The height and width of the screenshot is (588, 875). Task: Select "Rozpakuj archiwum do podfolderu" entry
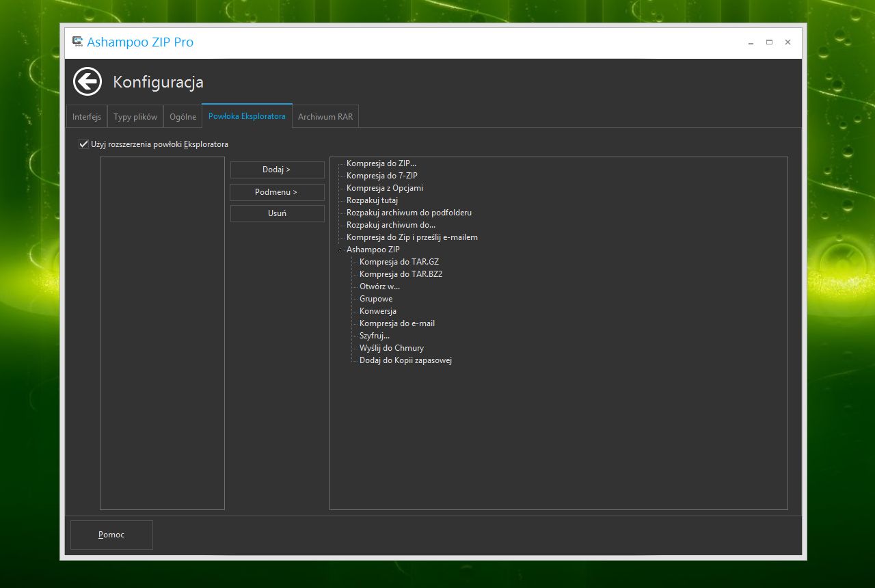(x=409, y=213)
